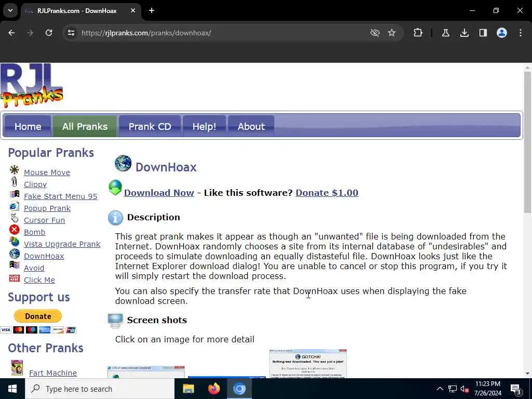The width and height of the screenshot is (532, 399).
Task: Click the browser Forward arrow
Action: [x=30, y=33]
